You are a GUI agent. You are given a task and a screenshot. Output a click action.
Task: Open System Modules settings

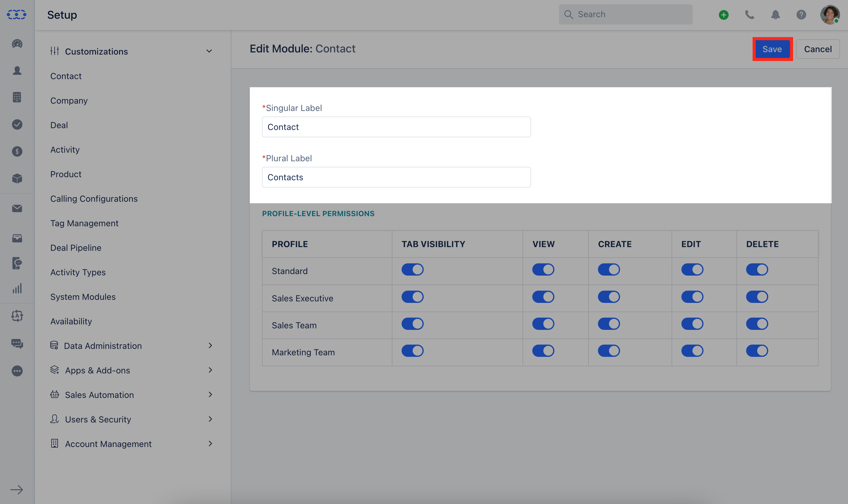[83, 297]
